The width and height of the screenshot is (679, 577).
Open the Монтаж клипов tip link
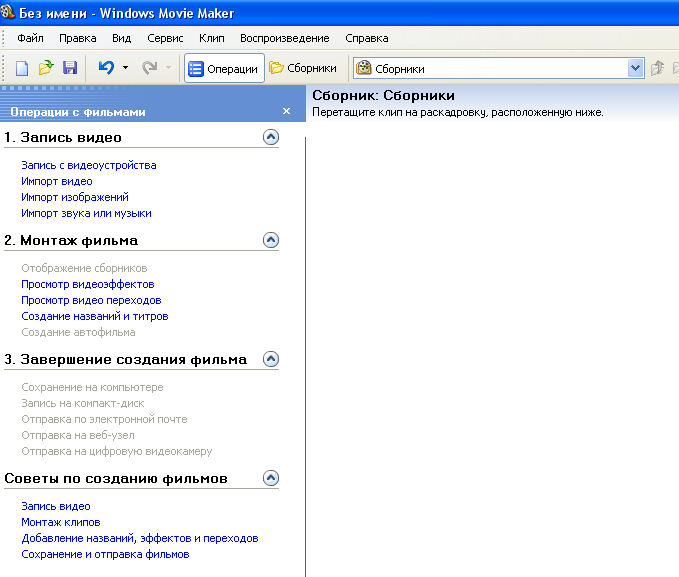[61, 522]
